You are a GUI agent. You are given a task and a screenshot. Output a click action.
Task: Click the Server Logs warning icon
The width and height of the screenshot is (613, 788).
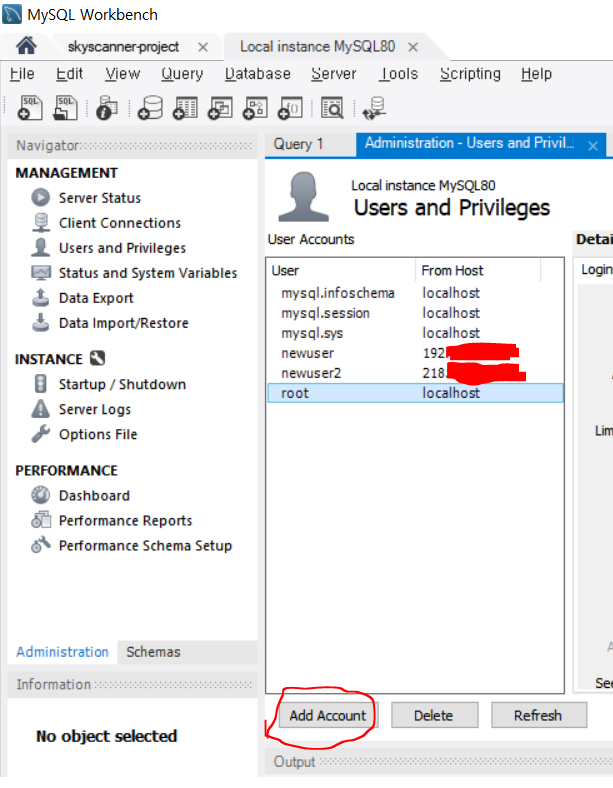[x=41, y=409]
